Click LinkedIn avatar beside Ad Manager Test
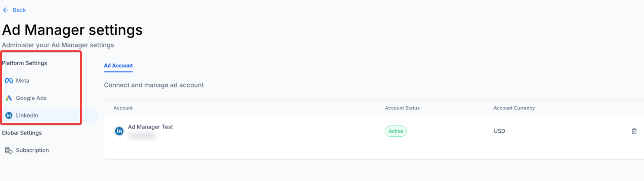Image resolution: width=644 pixels, height=181 pixels. (x=119, y=131)
